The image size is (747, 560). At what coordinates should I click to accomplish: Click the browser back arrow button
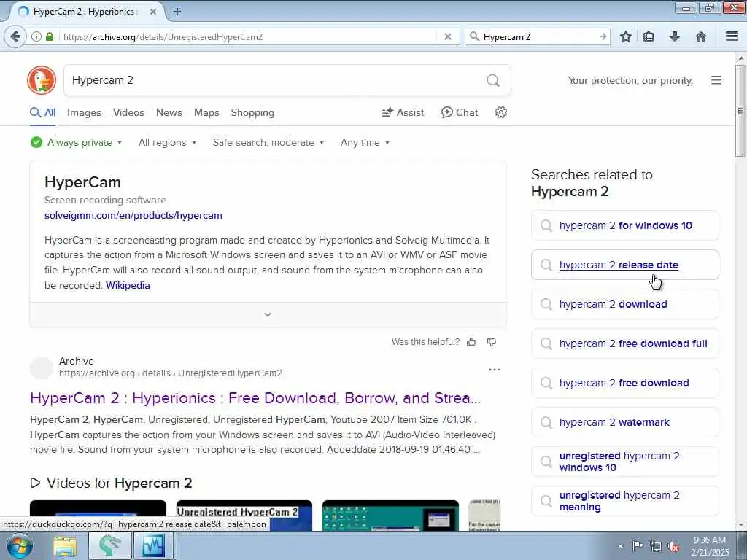15,36
